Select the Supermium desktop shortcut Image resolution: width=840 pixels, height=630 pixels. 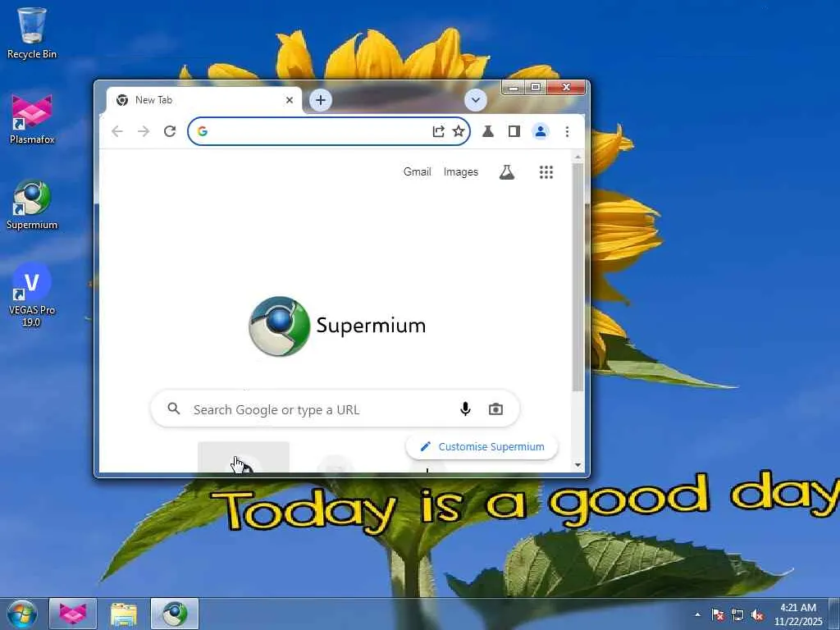(x=32, y=204)
